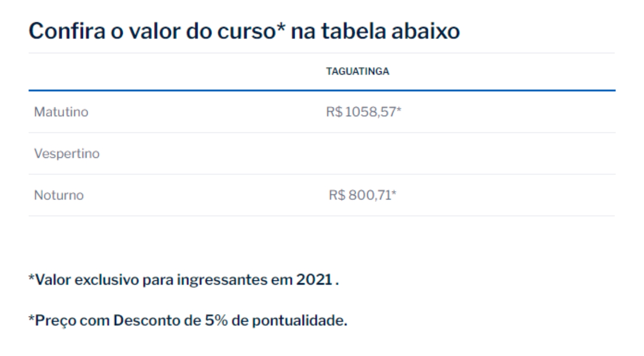Click the word 'pontualidade' in last footnote

299,321
